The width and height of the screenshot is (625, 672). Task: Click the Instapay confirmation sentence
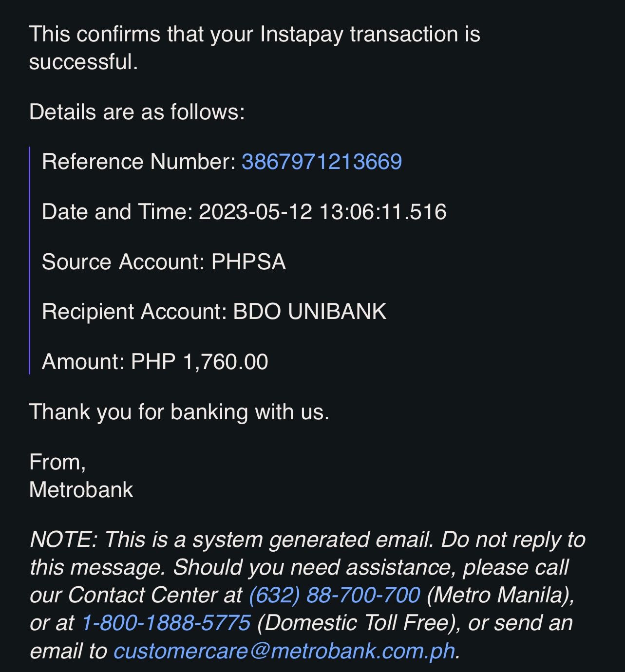(254, 35)
